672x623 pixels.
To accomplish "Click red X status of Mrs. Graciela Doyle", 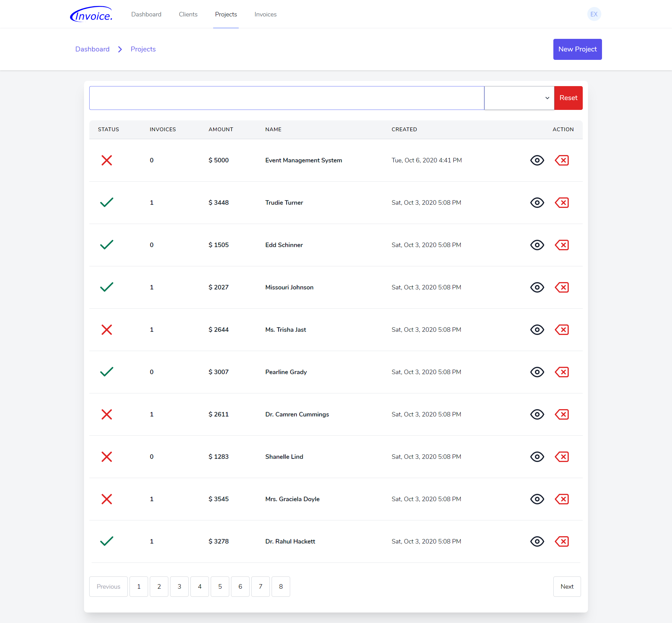I will click(x=107, y=499).
